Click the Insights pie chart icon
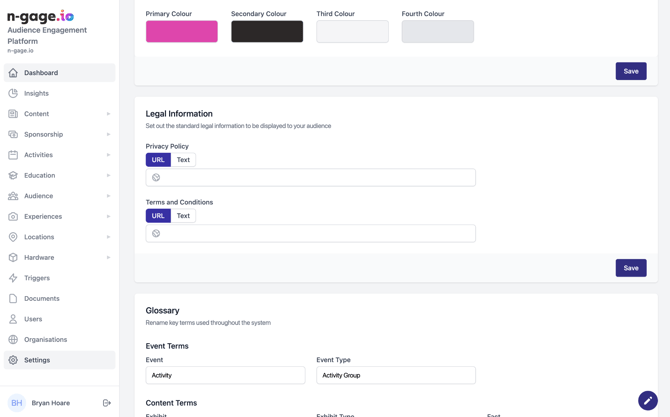Viewport: 670px width, 417px height. 13,93
